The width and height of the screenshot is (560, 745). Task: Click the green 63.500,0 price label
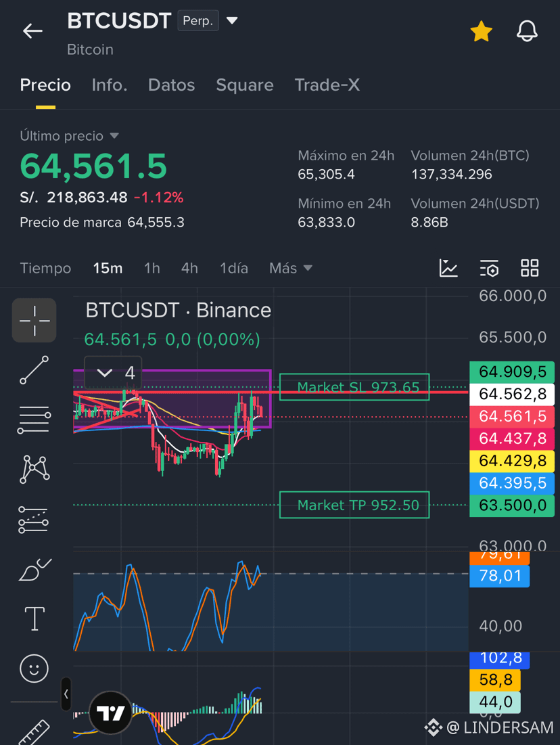click(x=511, y=505)
